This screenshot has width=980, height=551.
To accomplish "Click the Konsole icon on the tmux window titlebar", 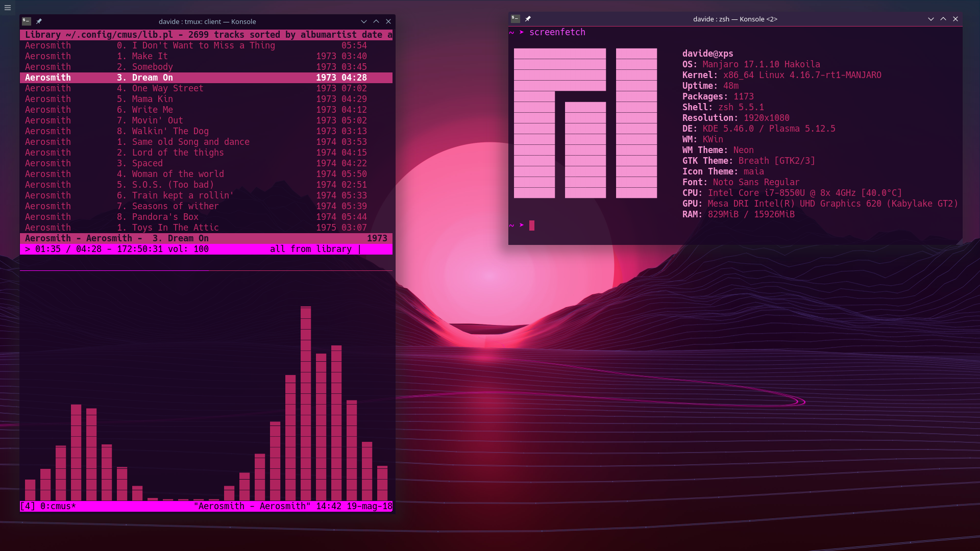I will tap(27, 21).
